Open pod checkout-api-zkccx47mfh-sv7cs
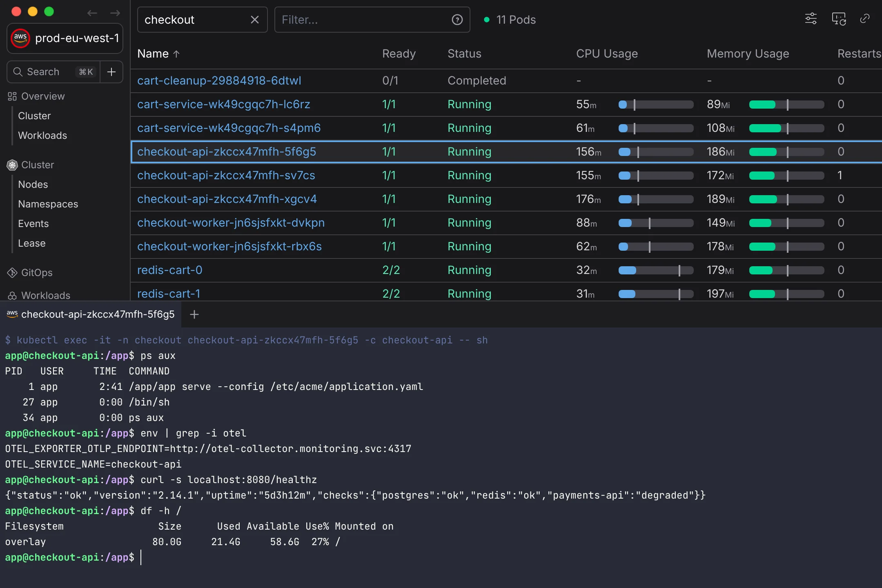 226,176
